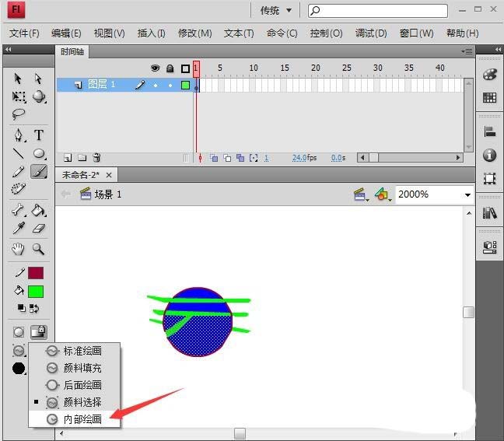
Task: Select the Pen tool
Action: (x=19, y=135)
